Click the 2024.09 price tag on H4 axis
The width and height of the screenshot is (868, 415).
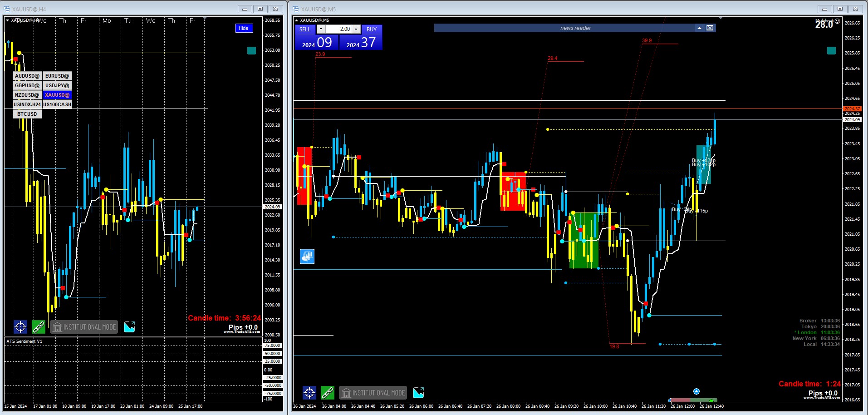(272, 207)
